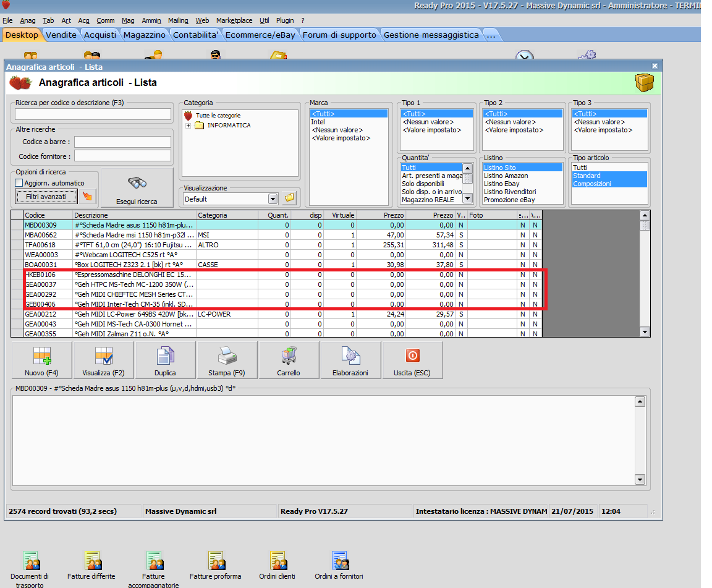Click the Ricerca per codice o descrizione field
The image size is (712, 588).
(x=93, y=114)
